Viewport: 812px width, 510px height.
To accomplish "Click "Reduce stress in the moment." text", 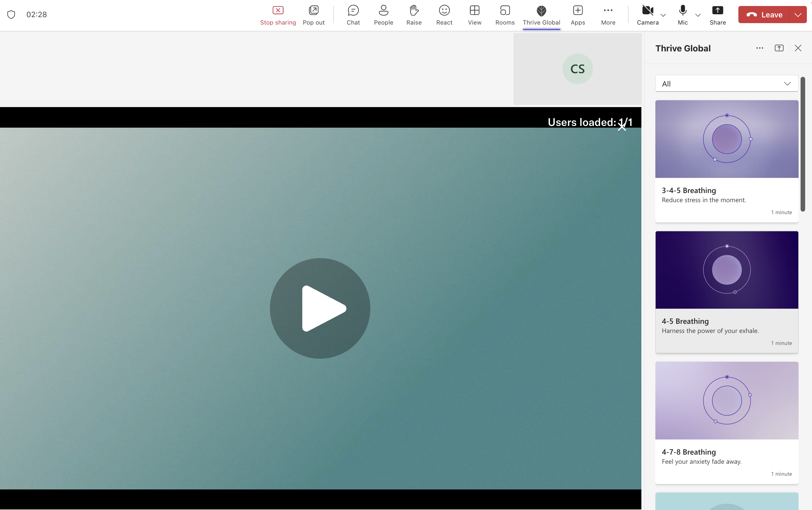I will point(704,200).
